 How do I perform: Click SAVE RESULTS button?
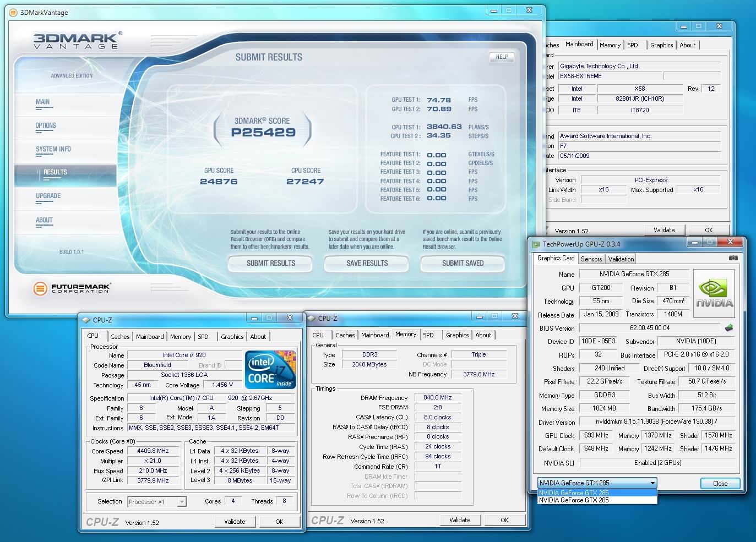point(367,264)
